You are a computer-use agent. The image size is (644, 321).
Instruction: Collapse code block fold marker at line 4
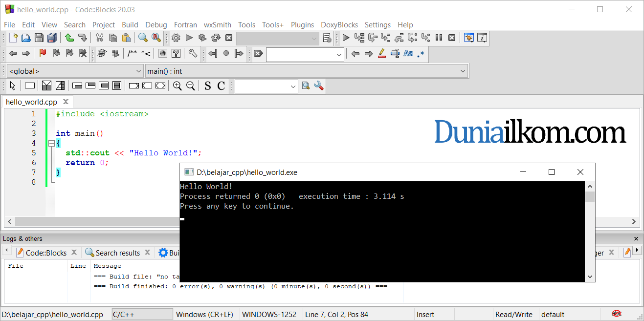coord(51,143)
